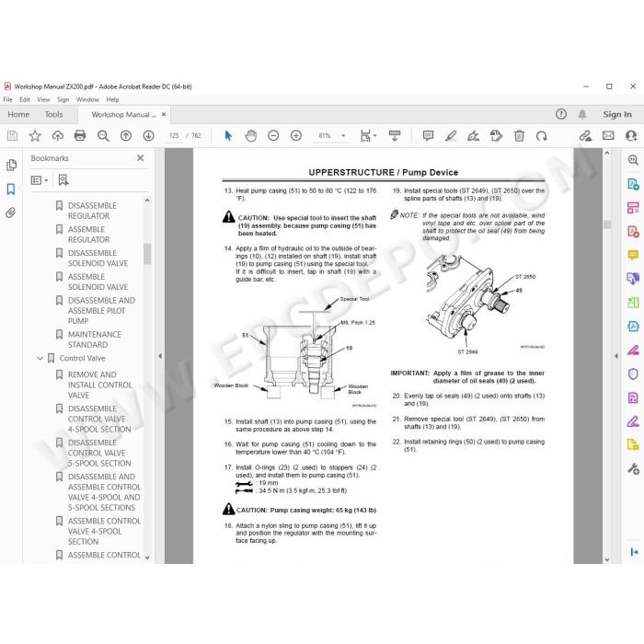Open REMOVE AND INSTALL CONTROL VALVE bookmark

[99, 385]
